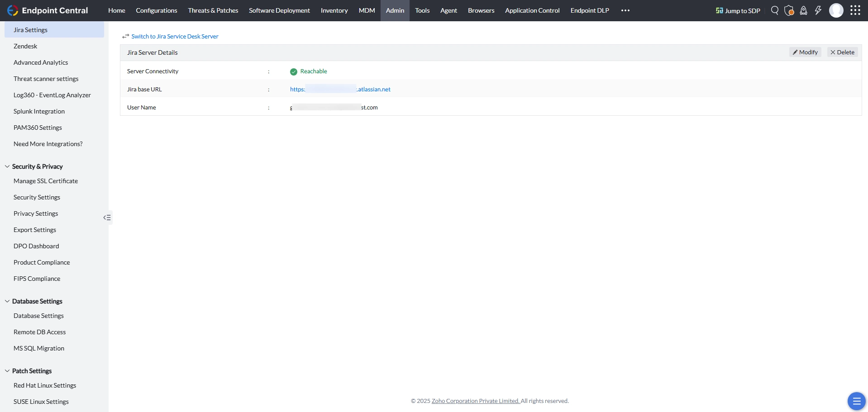The height and width of the screenshot is (412, 868).
Task: Open the Inventory tab
Action: click(x=334, y=10)
